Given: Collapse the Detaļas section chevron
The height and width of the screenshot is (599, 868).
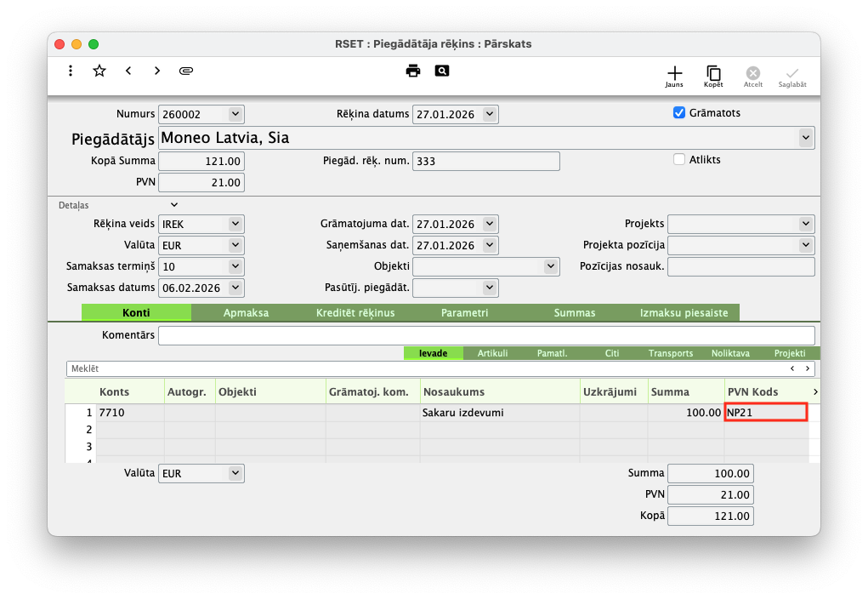Looking at the screenshot, I should (174, 205).
